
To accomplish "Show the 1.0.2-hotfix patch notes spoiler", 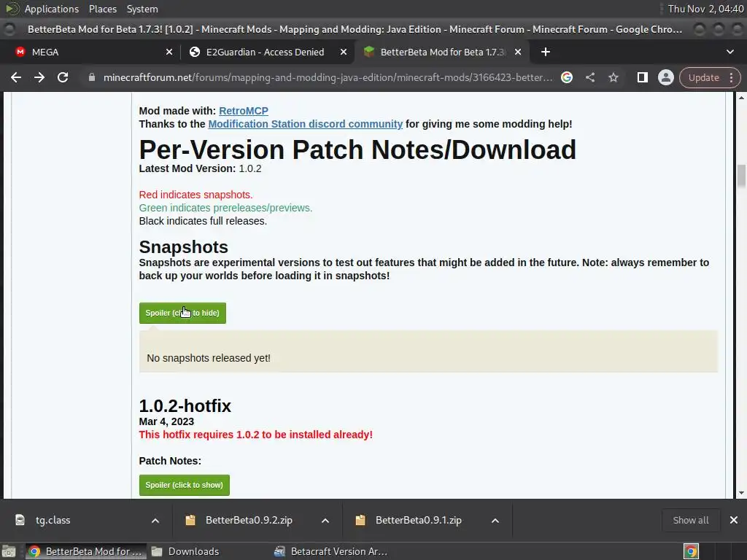I will [185, 485].
